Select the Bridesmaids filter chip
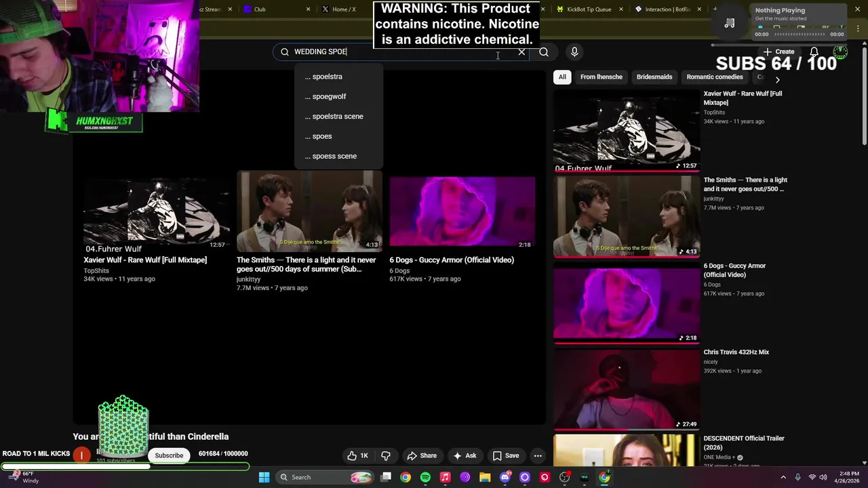 click(654, 77)
